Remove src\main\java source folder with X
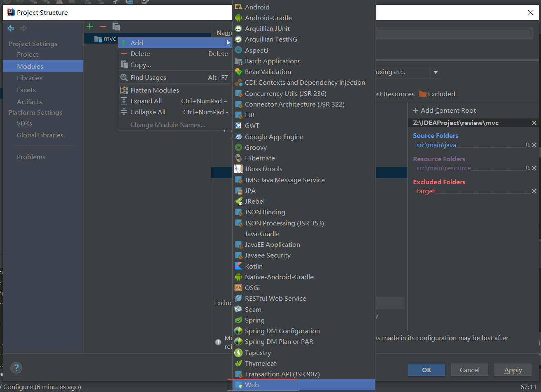Image resolution: width=541 pixels, height=392 pixels. [x=534, y=145]
